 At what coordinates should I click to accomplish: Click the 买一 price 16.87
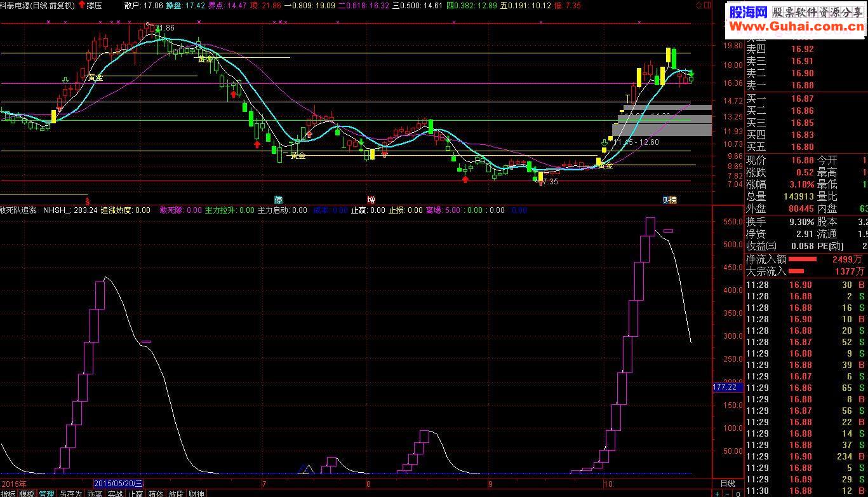coord(801,99)
